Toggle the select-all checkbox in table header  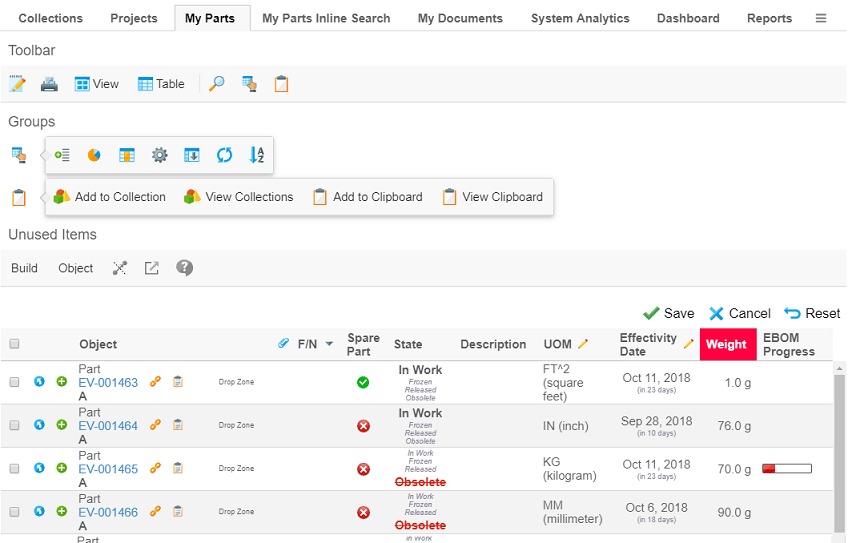(x=15, y=344)
